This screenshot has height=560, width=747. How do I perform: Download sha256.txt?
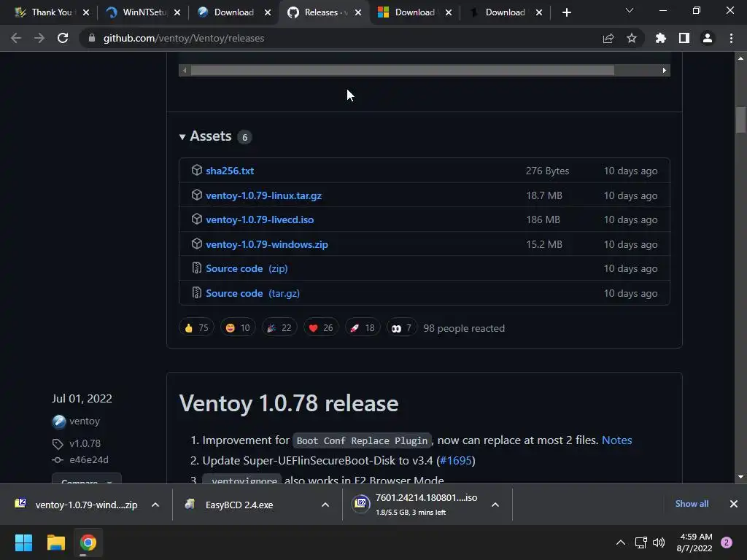(230, 171)
